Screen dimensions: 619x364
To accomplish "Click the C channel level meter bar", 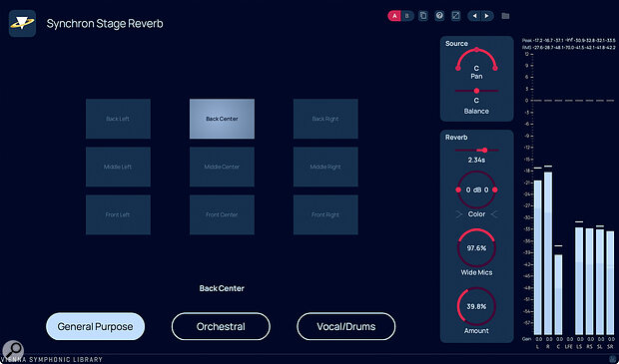I will coord(559,294).
